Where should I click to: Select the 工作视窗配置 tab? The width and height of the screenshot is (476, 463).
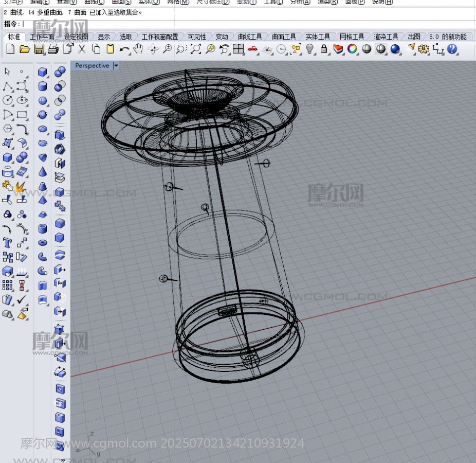(160, 37)
